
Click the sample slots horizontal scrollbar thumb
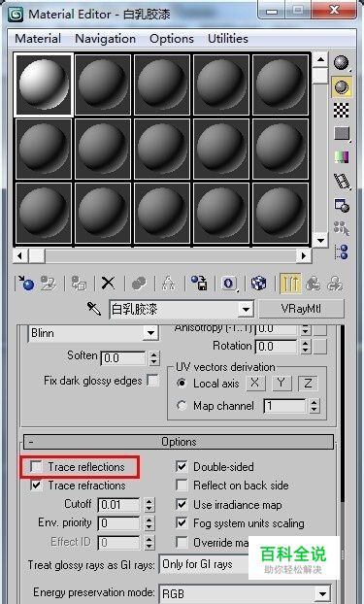(x=37, y=255)
